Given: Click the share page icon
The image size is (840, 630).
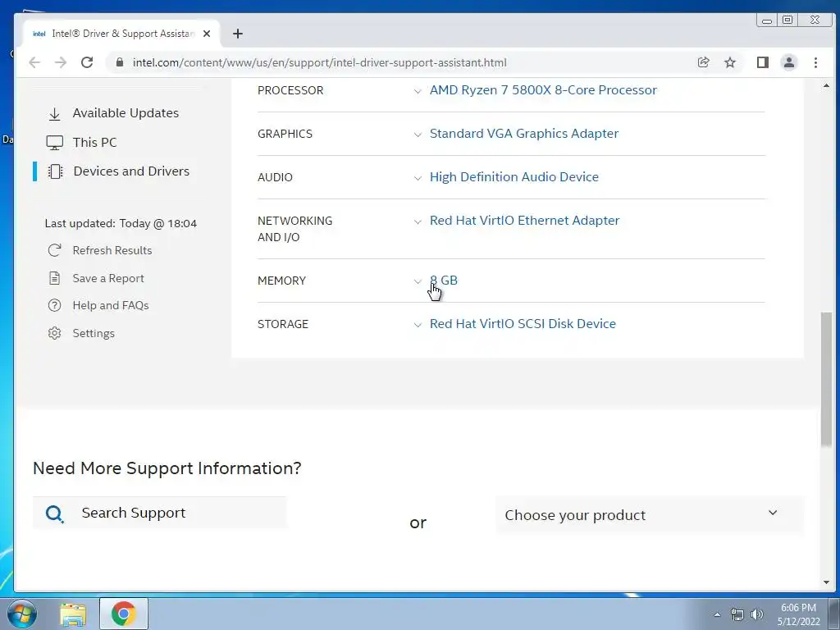Looking at the screenshot, I should 703,62.
